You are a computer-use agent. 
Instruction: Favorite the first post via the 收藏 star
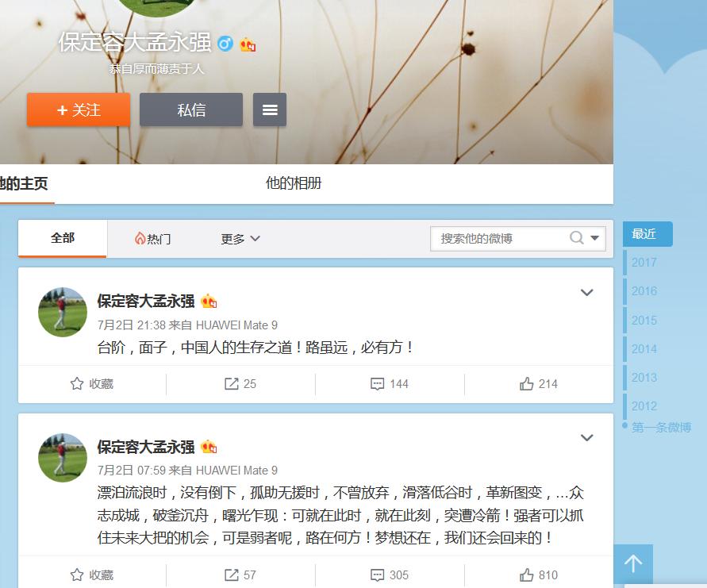click(92, 384)
